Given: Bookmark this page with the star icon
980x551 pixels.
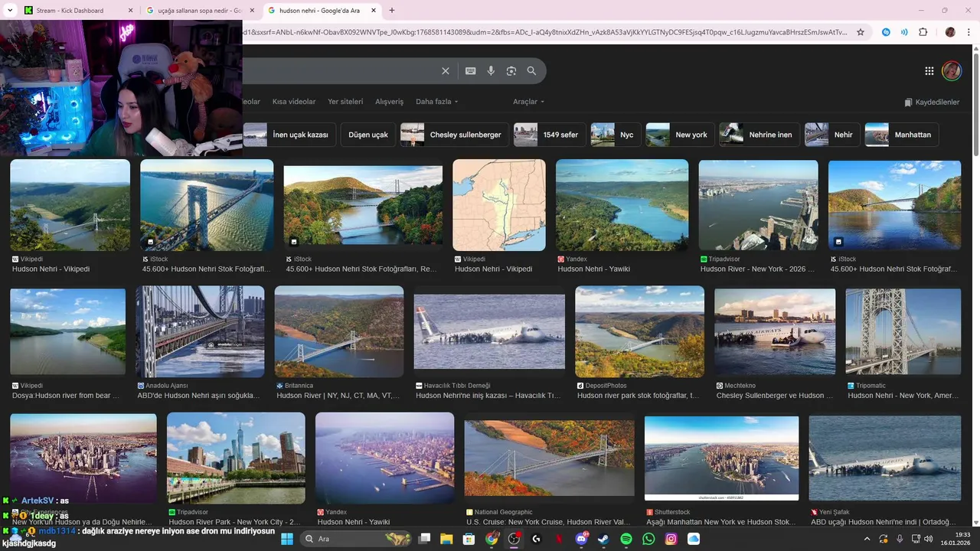Looking at the screenshot, I should (x=861, y=32).
